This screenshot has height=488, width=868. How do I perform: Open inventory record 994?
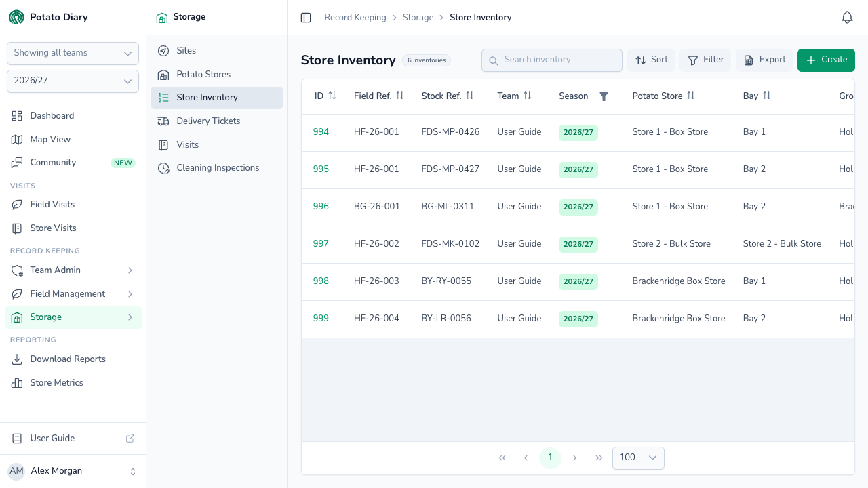pyautogui.click(x=321, y=132)
